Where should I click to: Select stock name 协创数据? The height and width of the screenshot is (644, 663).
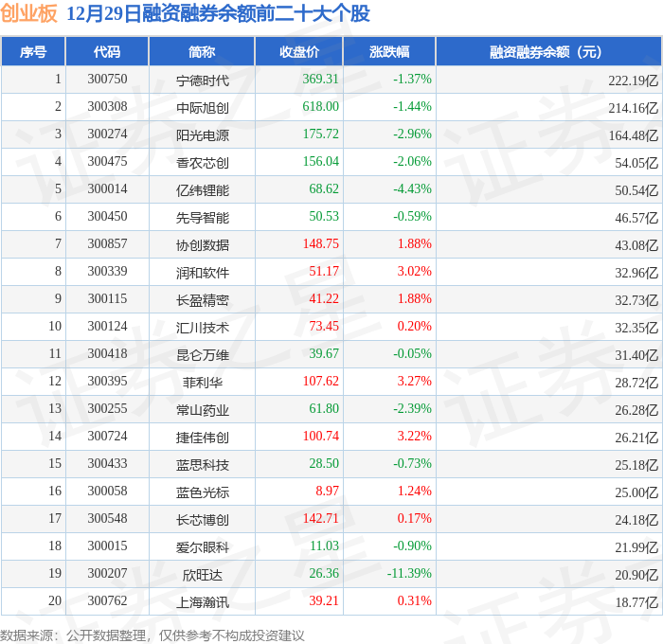click(x=203, y=245)
